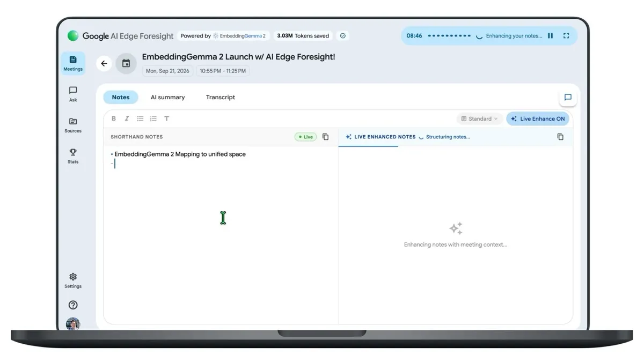Click the text heading format icon
The height and width of the screenshot is (362, 644).
pos(166,119)
